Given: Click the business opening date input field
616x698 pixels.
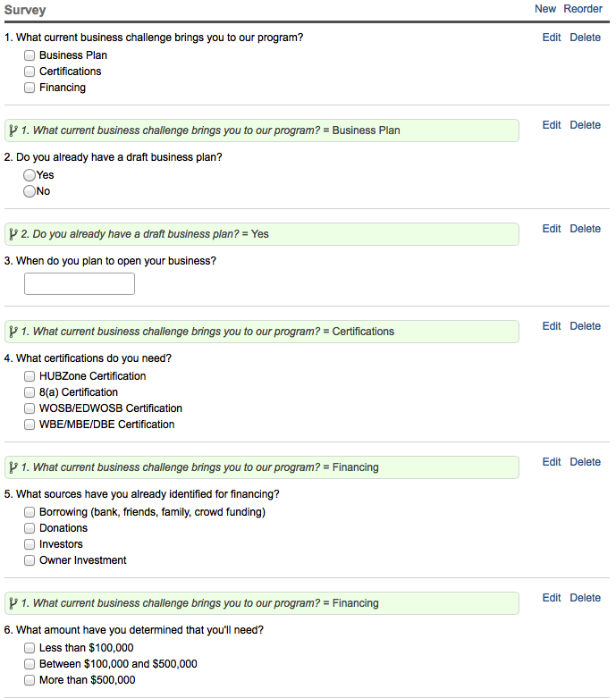Looking at the screenshot, I should [x=80, y=284].
